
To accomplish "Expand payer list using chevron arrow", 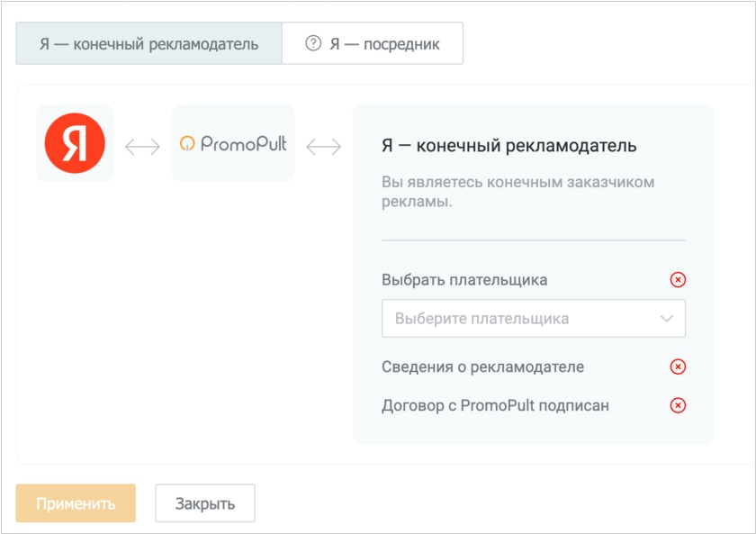I will (x=667, y=319).
